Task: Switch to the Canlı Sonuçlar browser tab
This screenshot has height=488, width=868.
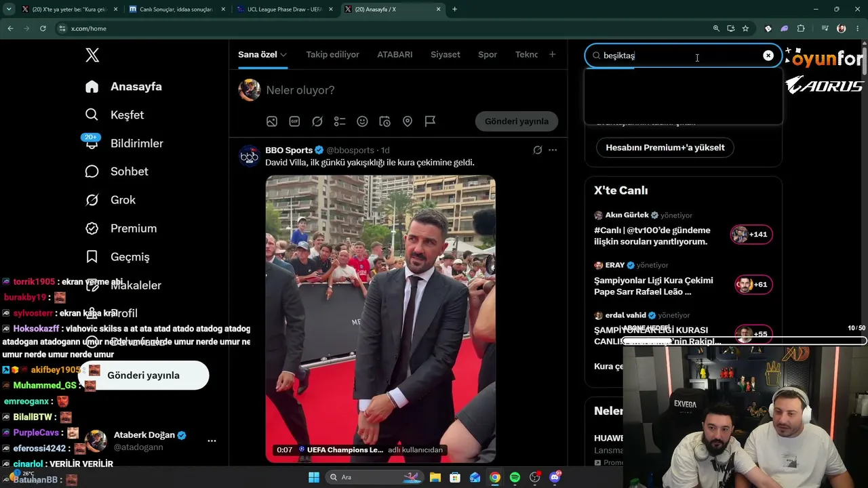Action: click(x=176, y=9)
